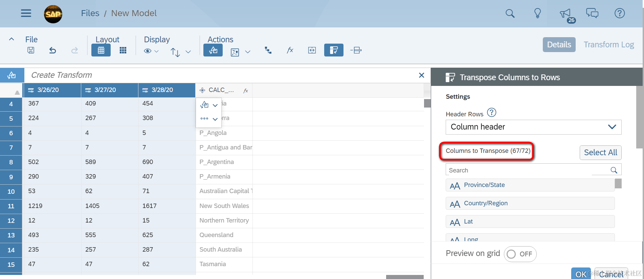Undo the last action
644x279 pixels.
(x=52, y=50)
